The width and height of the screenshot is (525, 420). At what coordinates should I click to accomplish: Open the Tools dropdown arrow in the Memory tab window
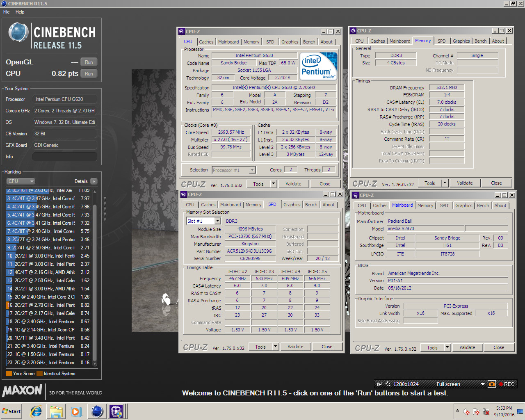click(x=445, y=183)
